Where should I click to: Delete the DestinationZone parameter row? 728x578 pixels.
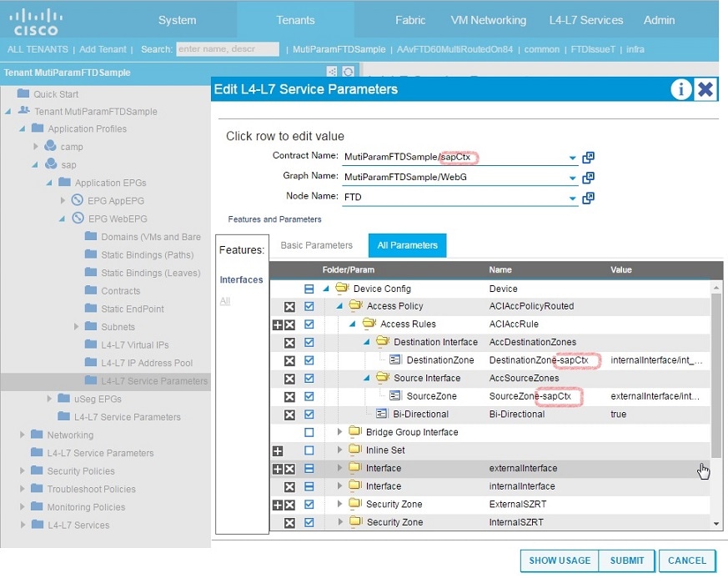(x=289, y=360)
